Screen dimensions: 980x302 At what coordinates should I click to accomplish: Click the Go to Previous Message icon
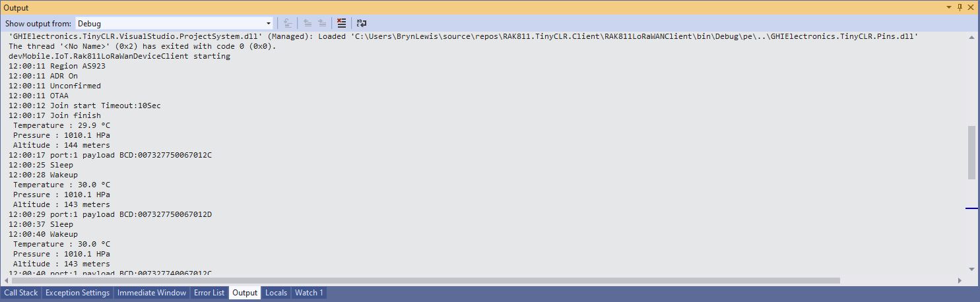coord(308,23)
